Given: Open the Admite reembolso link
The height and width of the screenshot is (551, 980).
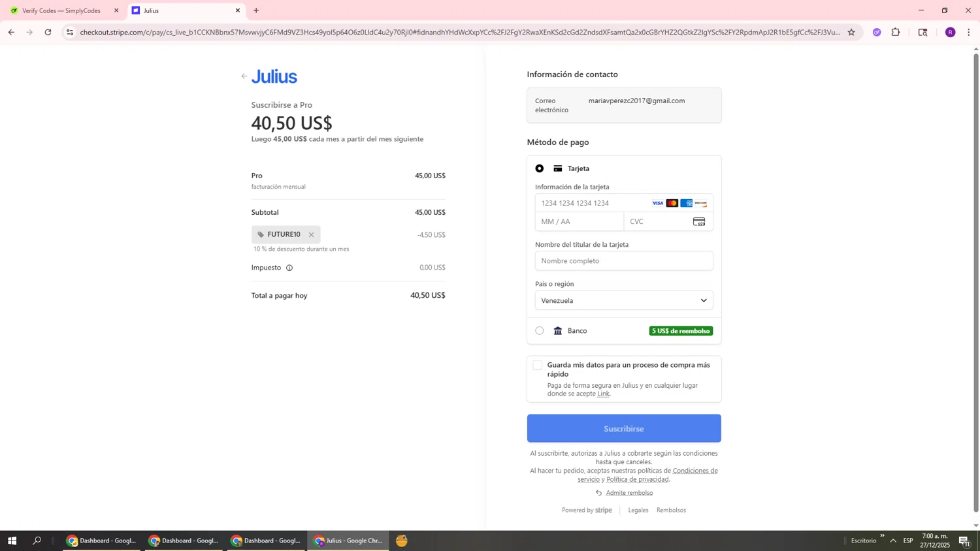Looking at the screenshot, I should coord(629,493).
